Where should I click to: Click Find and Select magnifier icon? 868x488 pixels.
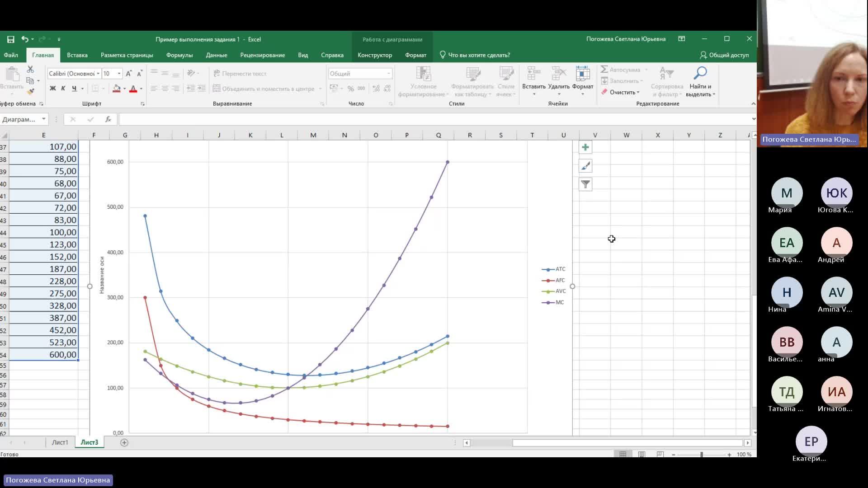pyautogui.click(x=700, y=73)
